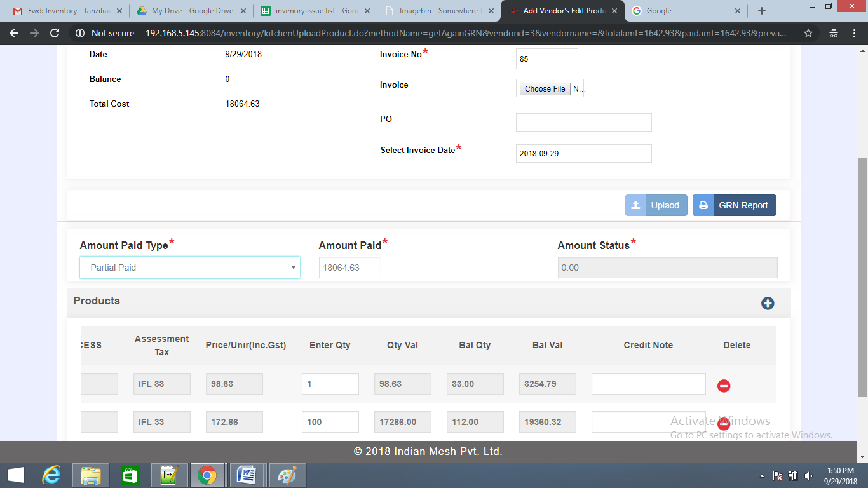Open the Windows Start menu
Screen dimensions: 868x488
coord(16,475)
